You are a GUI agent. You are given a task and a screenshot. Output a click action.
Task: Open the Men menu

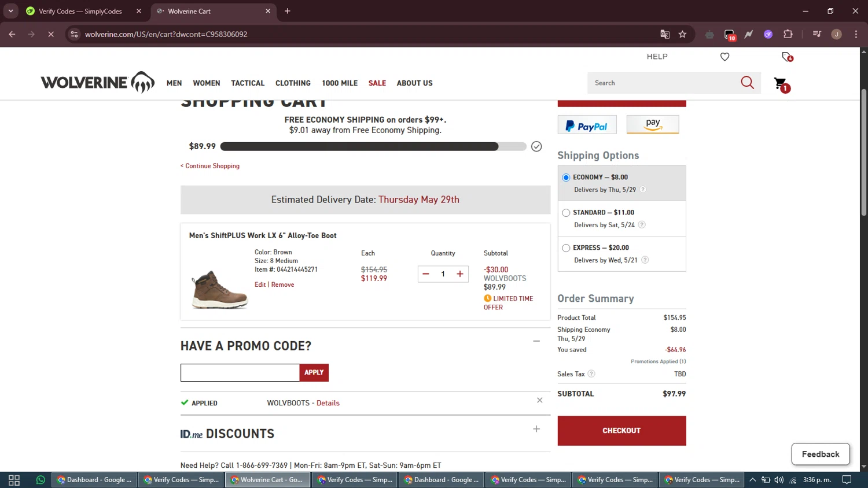pos(174,83)
